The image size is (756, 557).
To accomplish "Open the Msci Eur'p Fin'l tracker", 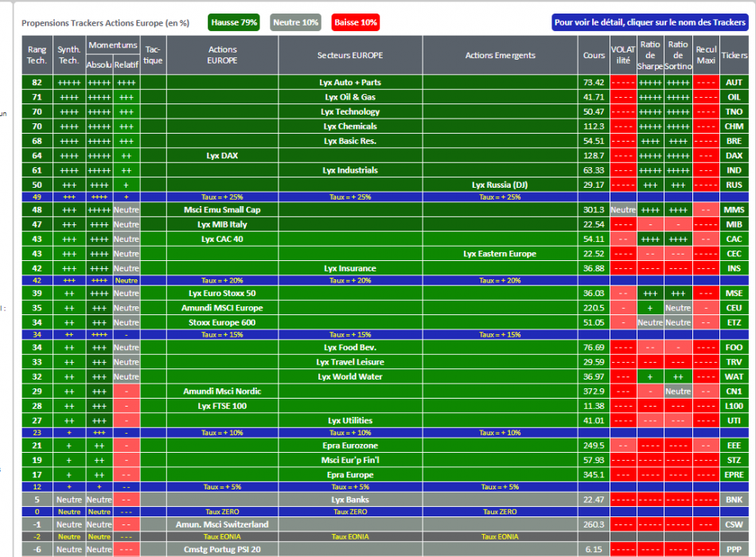I will 350,460.
